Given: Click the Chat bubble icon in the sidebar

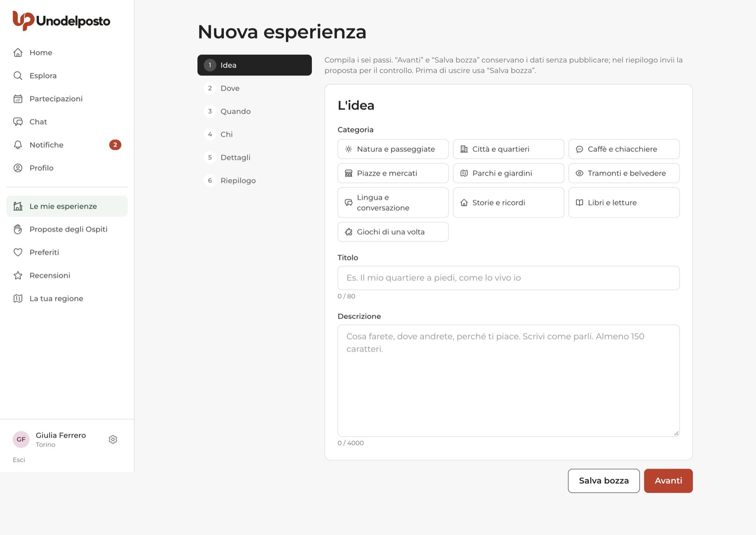Looking at the screenshot, I should click(x=18, y=122).
